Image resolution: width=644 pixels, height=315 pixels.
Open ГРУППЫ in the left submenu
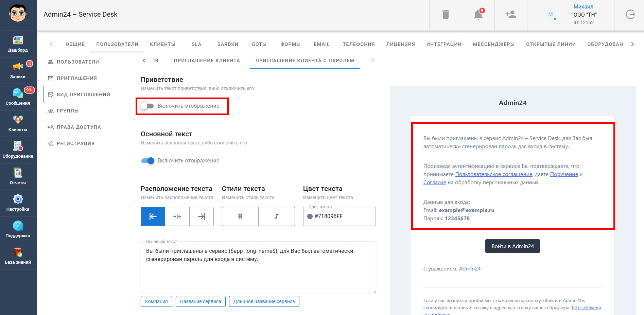(68, 111)
